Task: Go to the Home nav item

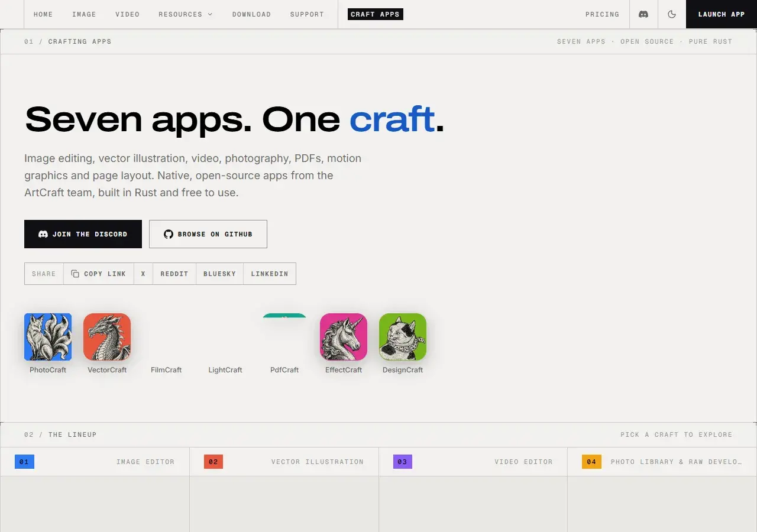Action: point(43,14)
